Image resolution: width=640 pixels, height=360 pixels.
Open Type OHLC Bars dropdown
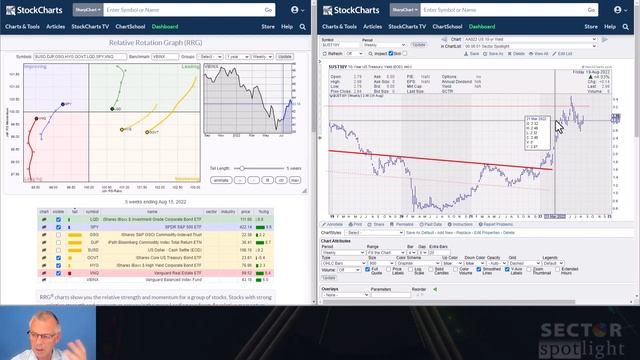pos(344,264)
